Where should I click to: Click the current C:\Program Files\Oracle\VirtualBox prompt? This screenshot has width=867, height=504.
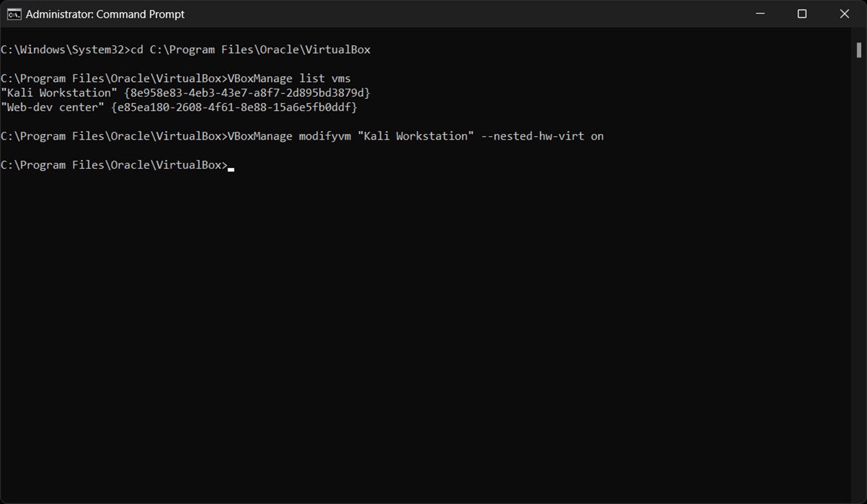[x=115, y=165]
